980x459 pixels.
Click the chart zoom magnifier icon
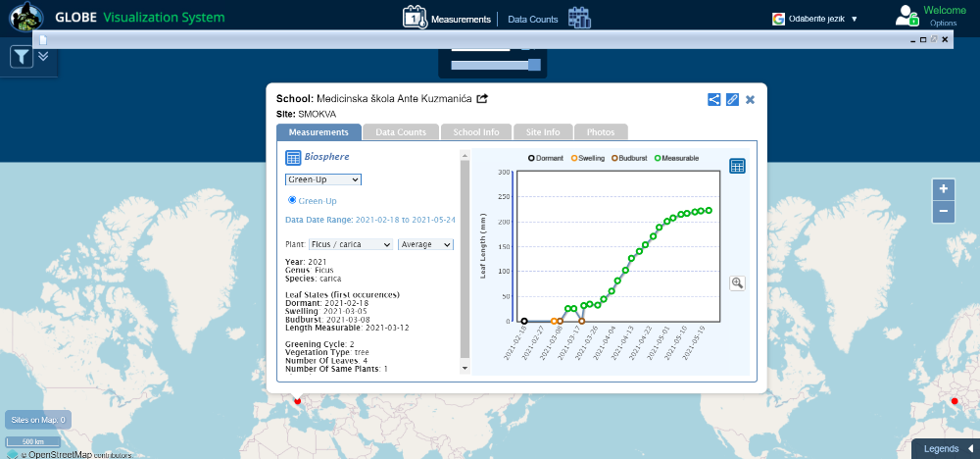tap(738, 283)
